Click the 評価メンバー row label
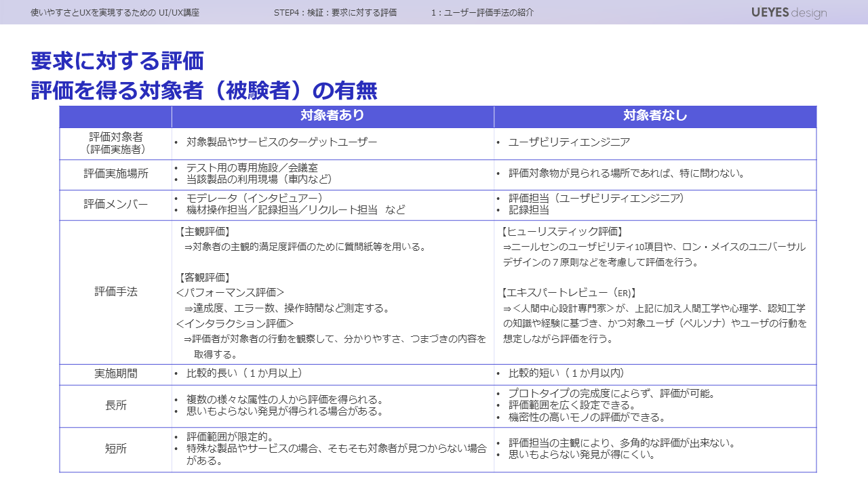868x488 pixels. 116,204
